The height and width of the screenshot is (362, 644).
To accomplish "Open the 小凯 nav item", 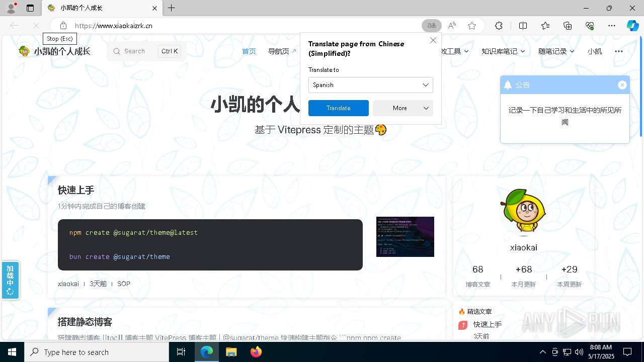I will [x=594, y=51].
